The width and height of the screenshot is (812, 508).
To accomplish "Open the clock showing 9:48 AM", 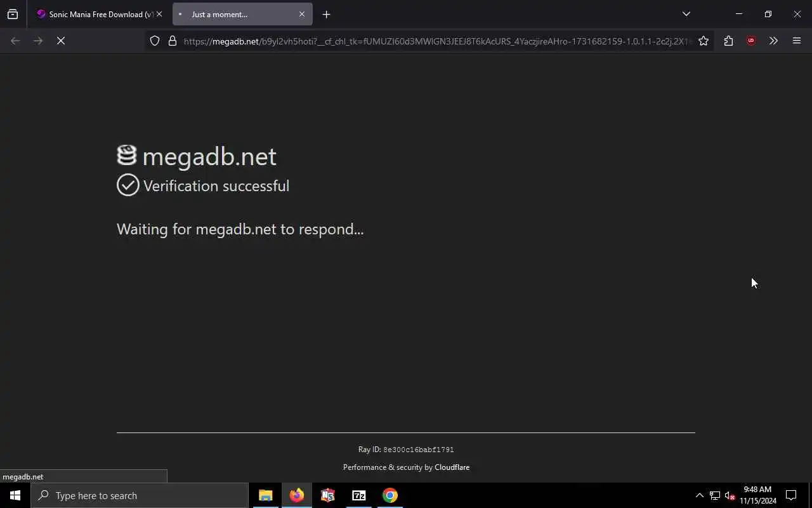I will [757, 495].
